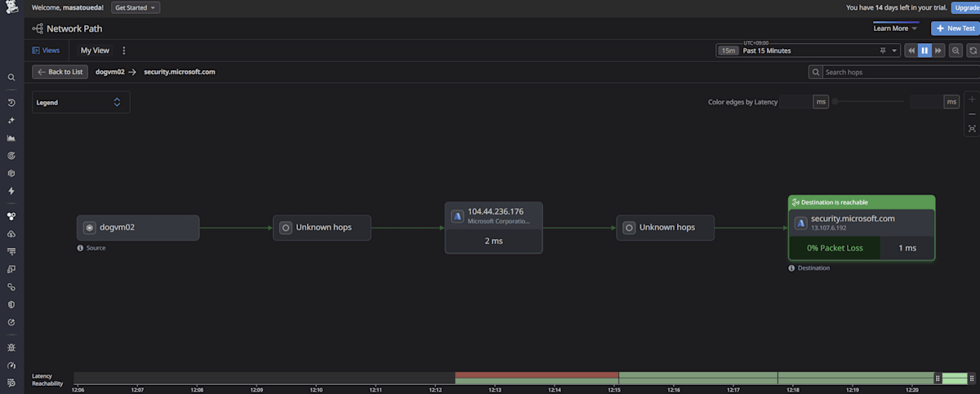980x394 pixels.
Task: Click the 2 ms latency value
Action: tap(493, 241)
